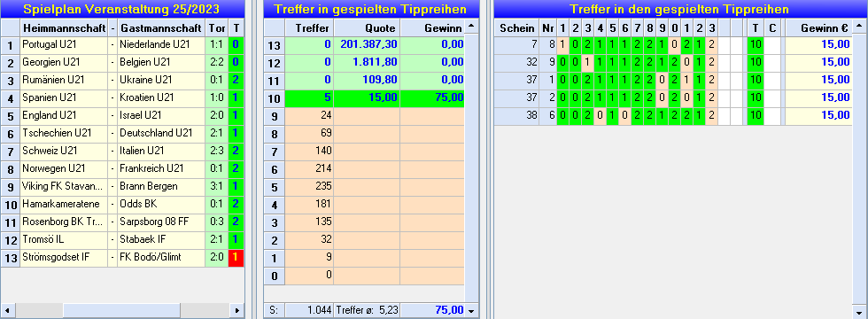Click down arrow of Treffer table scrollbar
Image resolution: width=868 pixels, height=319 pixels.
(x=471, y=311)
